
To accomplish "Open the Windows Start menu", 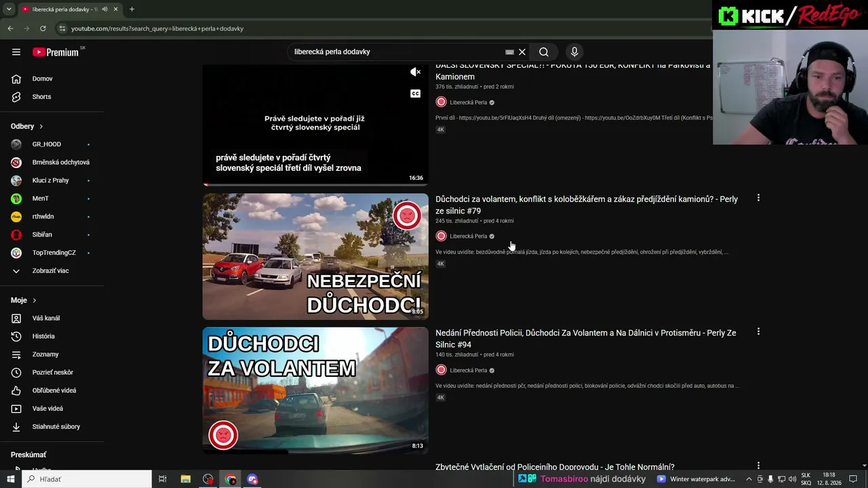I will coord(10,479).
